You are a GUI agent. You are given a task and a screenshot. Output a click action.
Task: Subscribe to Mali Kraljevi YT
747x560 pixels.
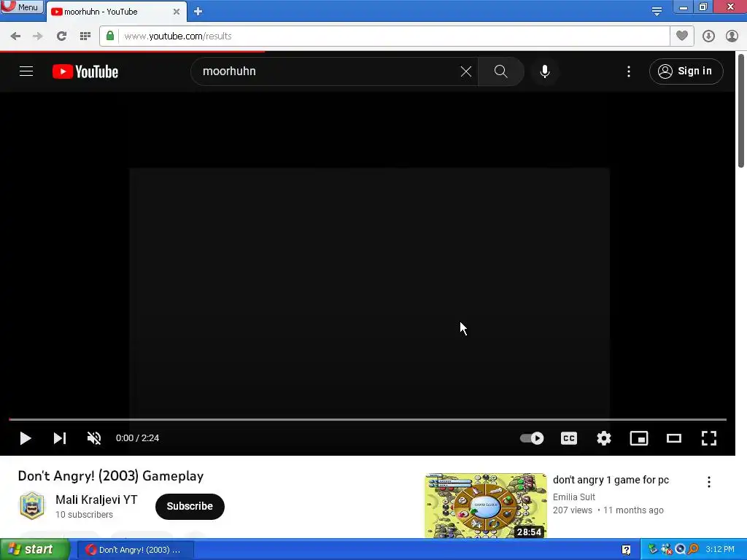coord(190,506)
